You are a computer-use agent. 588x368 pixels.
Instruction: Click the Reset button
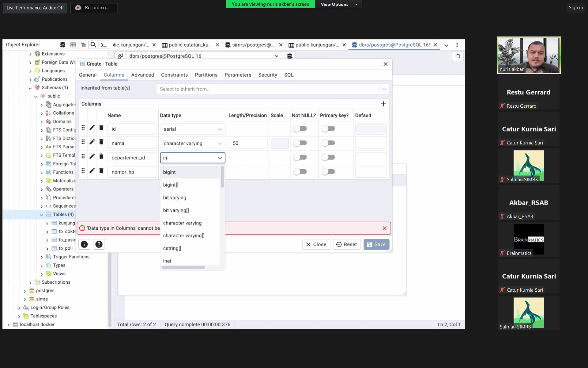346,244
